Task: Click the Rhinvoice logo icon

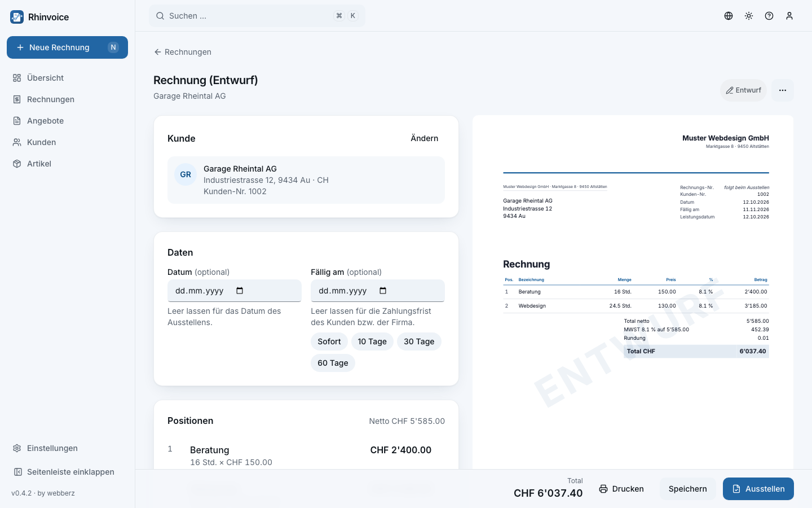Action: pos(17,17)
